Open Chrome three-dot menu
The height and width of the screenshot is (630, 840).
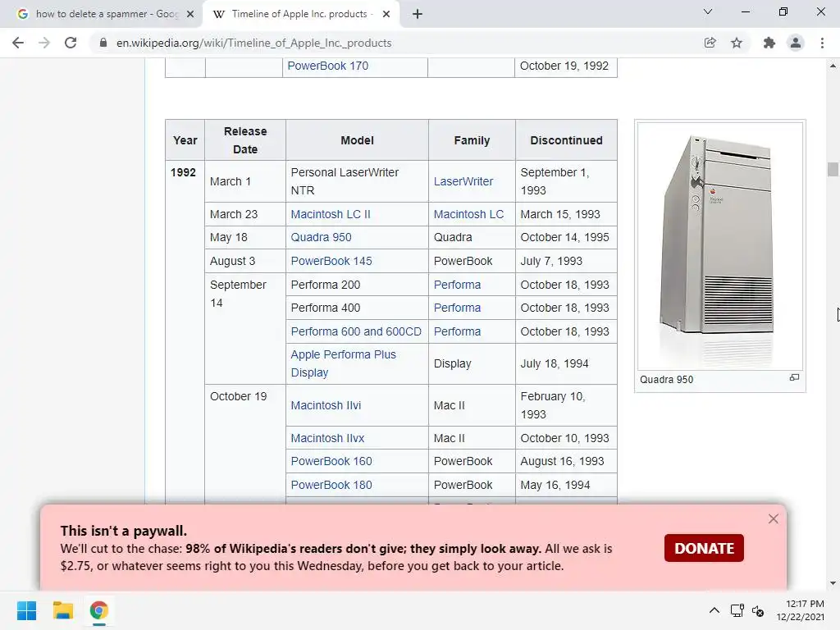pos(822,43)
